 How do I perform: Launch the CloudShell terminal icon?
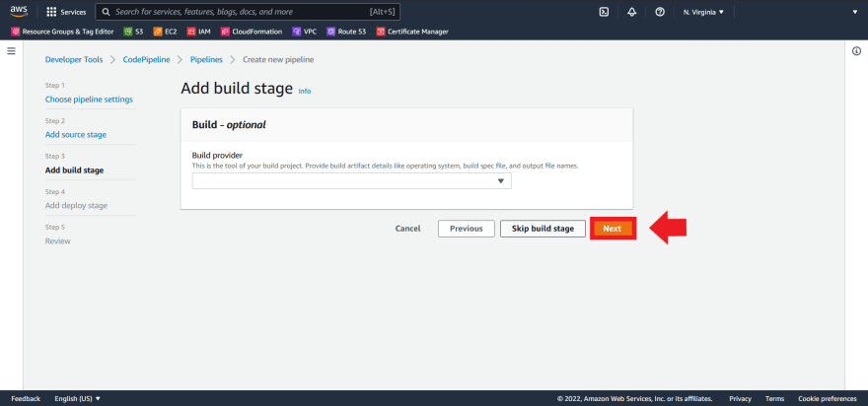point(604,12)
